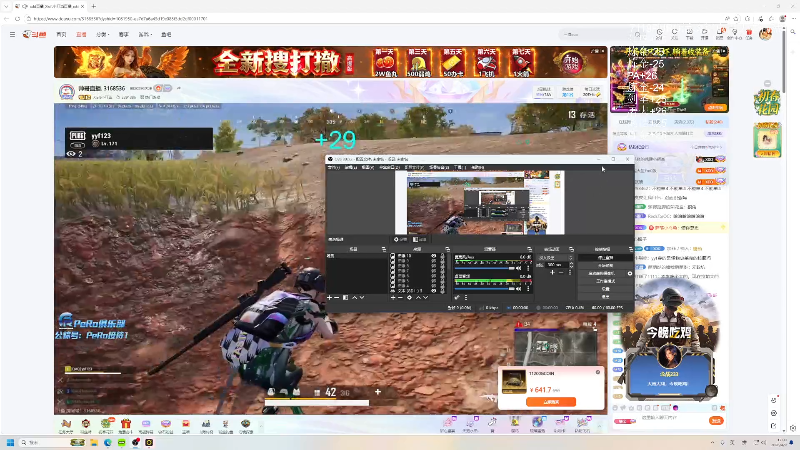
Task: Expand the 分类 dropdown in Douyu navigation
Action: (x=103, y=34)
